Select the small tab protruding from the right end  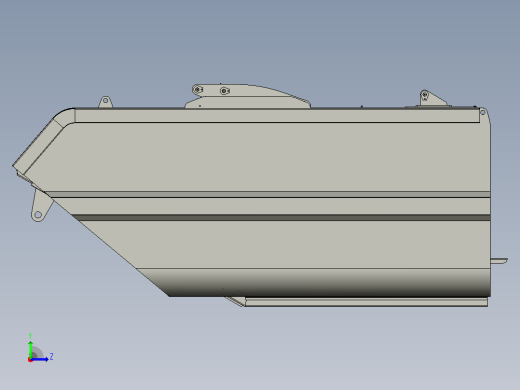[499, 261]
